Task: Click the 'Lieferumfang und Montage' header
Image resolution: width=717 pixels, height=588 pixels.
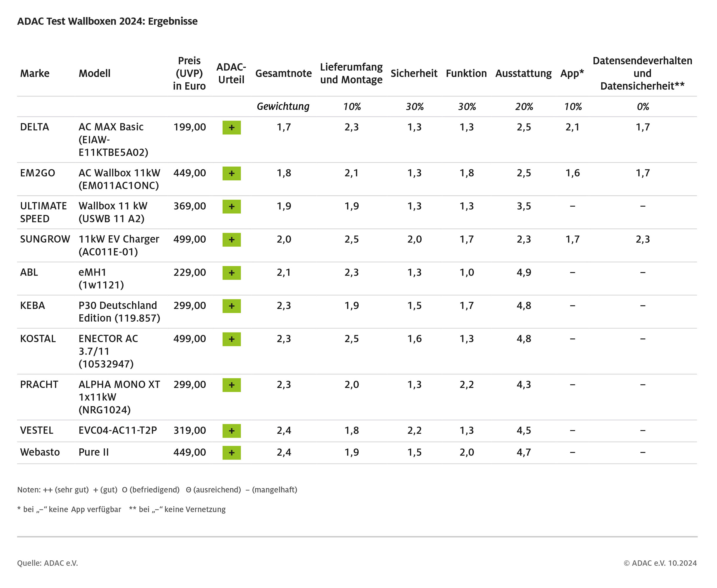Action: [351, 73]
